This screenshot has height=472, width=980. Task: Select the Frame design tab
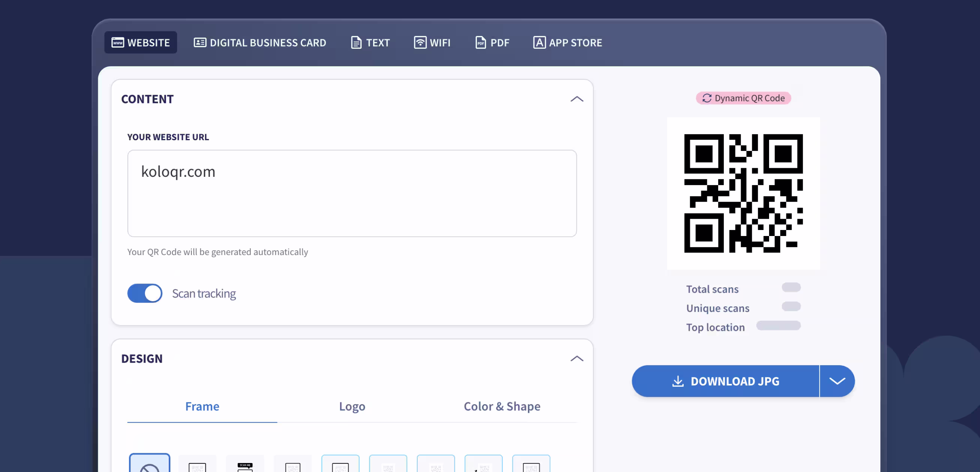pyautogui.click(x=202, y=406)
